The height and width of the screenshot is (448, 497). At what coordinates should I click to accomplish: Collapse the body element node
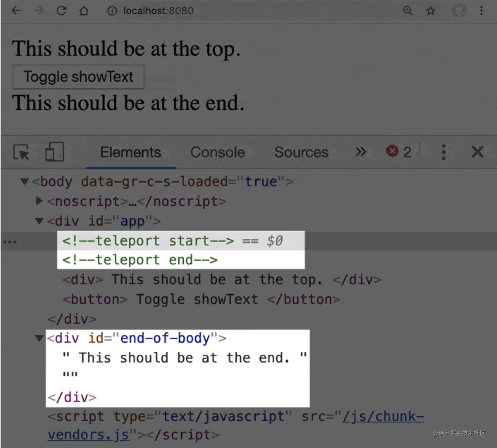pyautogui.click(x=24, y=181)
